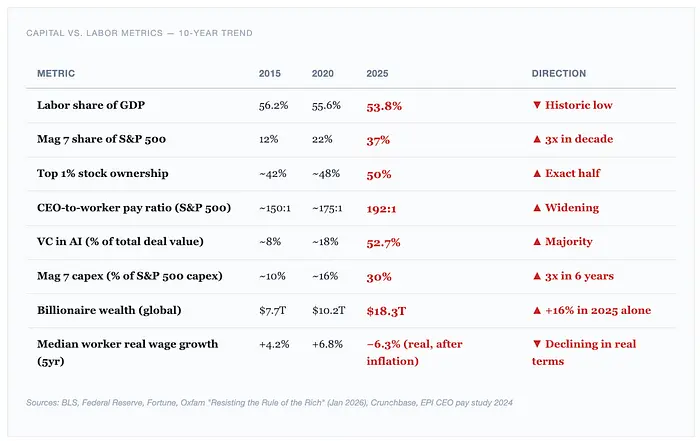
Task: Click the up triangle beside +16% in 2025 alone
Action: point(536,310)
